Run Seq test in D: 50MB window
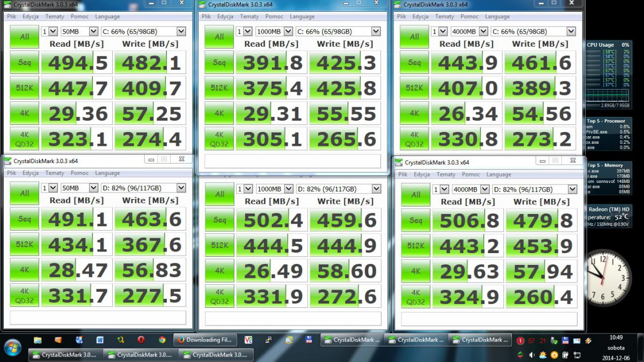 click(x=24, y=219)
